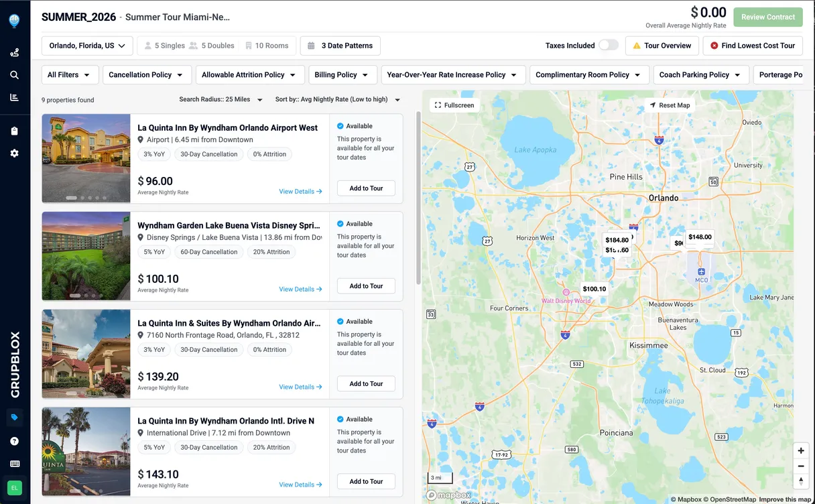Open the All Filters dropdown
Viewport: 815px width, 504px height.
[70, 75]
